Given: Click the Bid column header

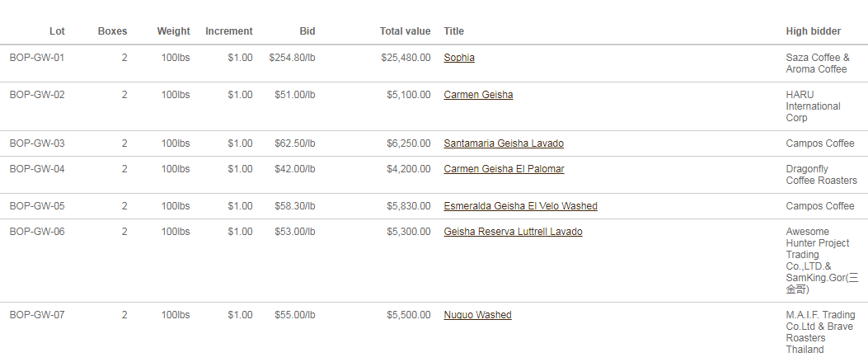Looking at the screenshot, I should coord(307,31).
